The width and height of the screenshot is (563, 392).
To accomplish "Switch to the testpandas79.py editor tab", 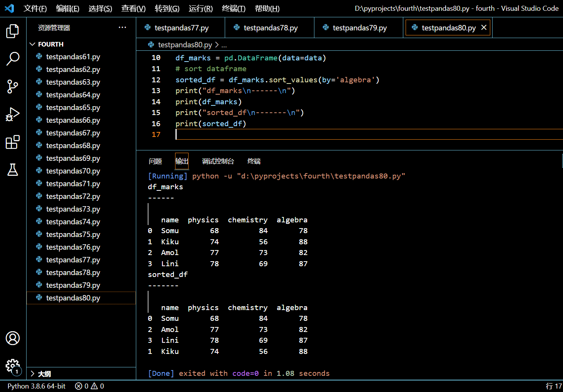I will [x=359, y=28].
